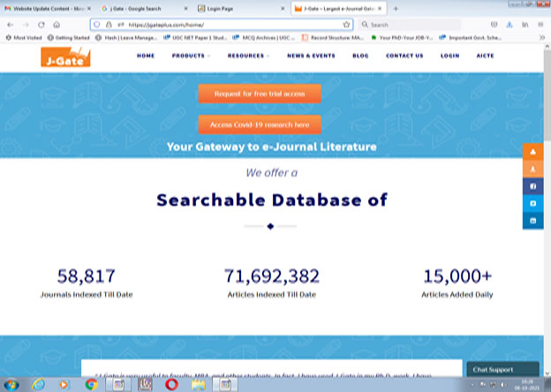Click Access Covid-19 research here button

tap(260, 124)
